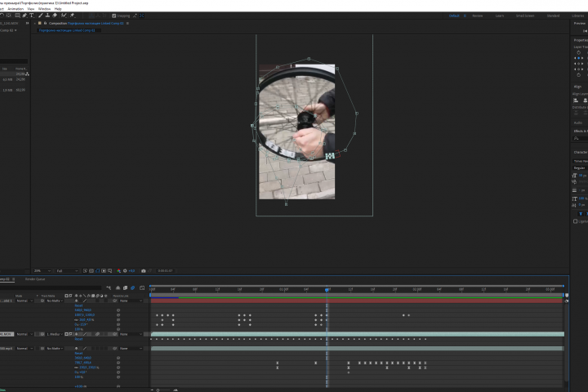Click the composition mini-flowchart icon in timeline
588x392 pixels.
click(109, 288)
